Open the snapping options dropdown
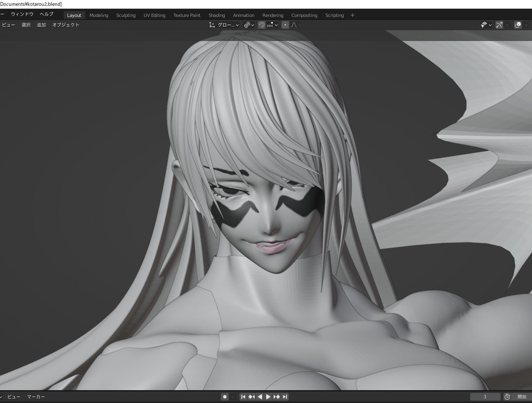 (x=272, y=25)
